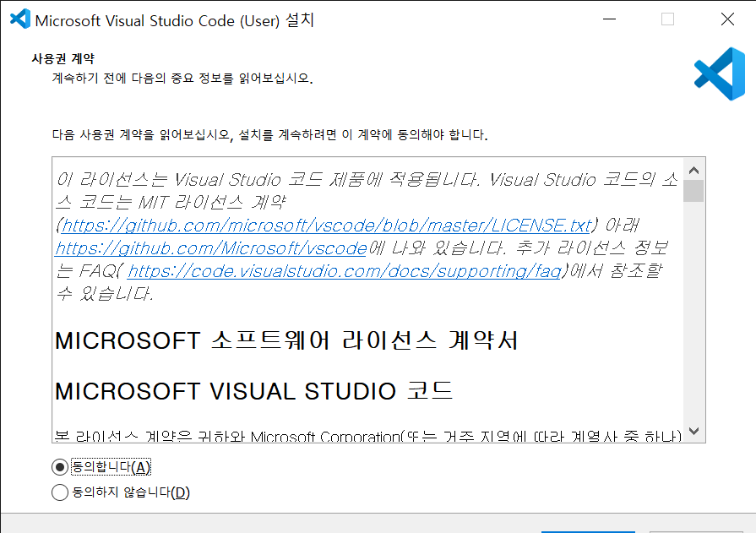The image size is (756, 533).
Task: Click the license text scrollbar thumb
Action: pyautogui.click(x=693, y=191)
